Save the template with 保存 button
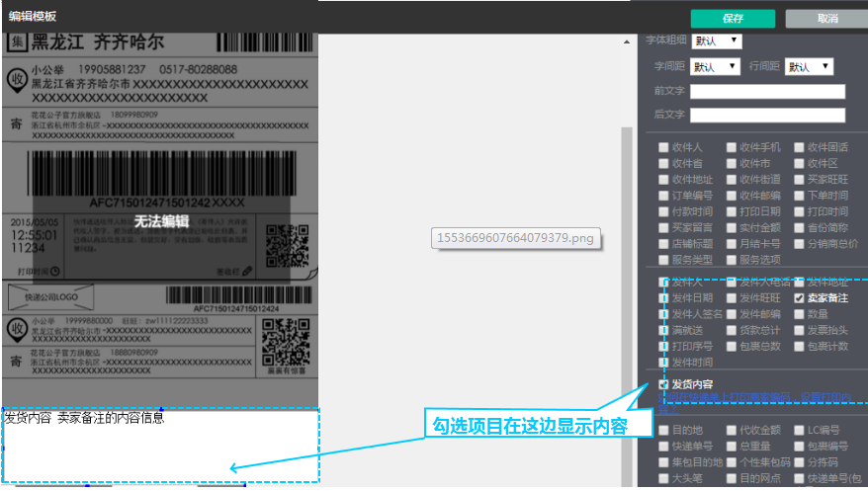The image size is (868, 491). click(733, 18)
